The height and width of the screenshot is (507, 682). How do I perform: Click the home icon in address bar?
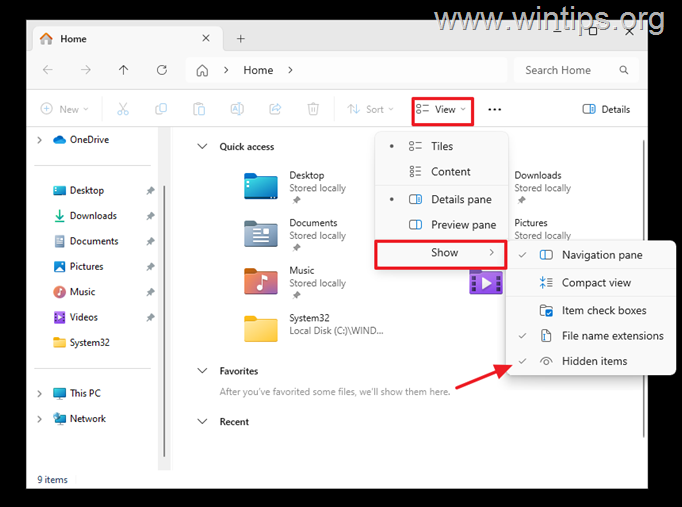pos(202,70)
